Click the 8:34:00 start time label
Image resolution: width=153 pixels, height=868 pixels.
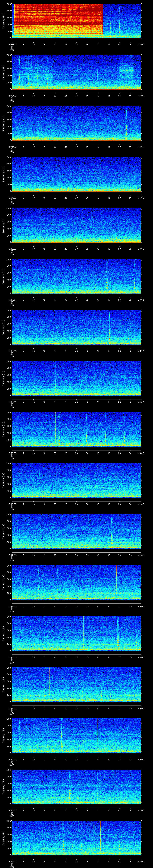pos(12,198)
